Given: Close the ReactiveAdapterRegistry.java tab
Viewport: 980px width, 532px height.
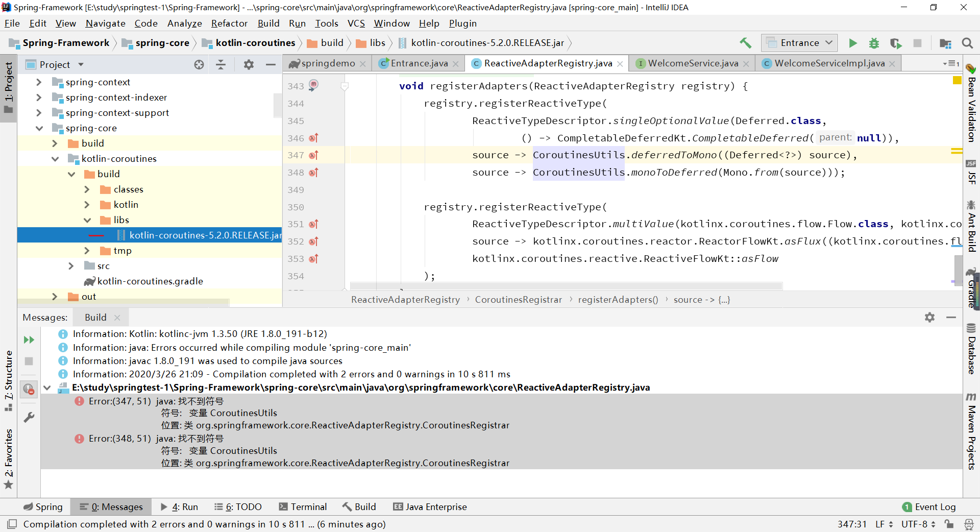Looking at the screenshot, I should click(620, 64).
